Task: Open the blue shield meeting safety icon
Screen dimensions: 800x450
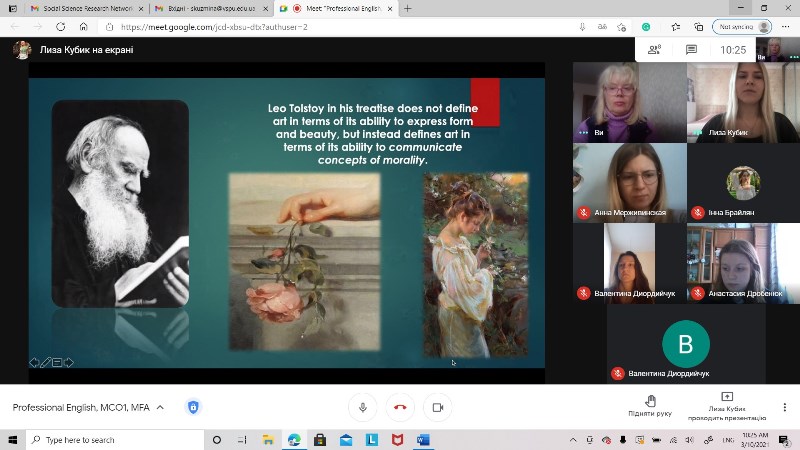Action: (193, 407)
